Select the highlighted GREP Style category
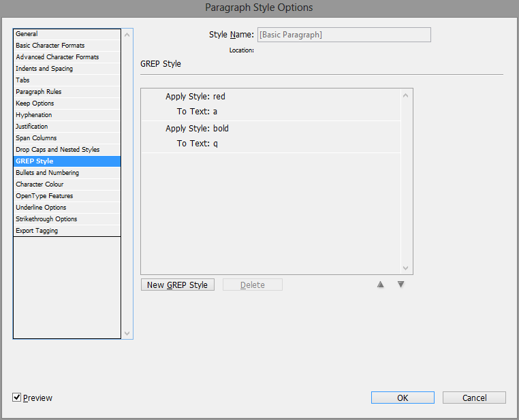Viewport: 519px width, 420px height. (67, 161)
